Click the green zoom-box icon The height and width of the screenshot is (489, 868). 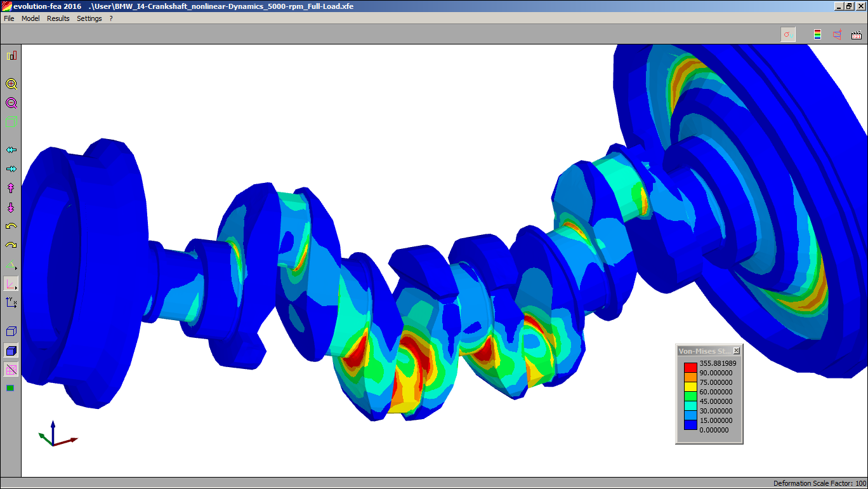tap(11, 122)
